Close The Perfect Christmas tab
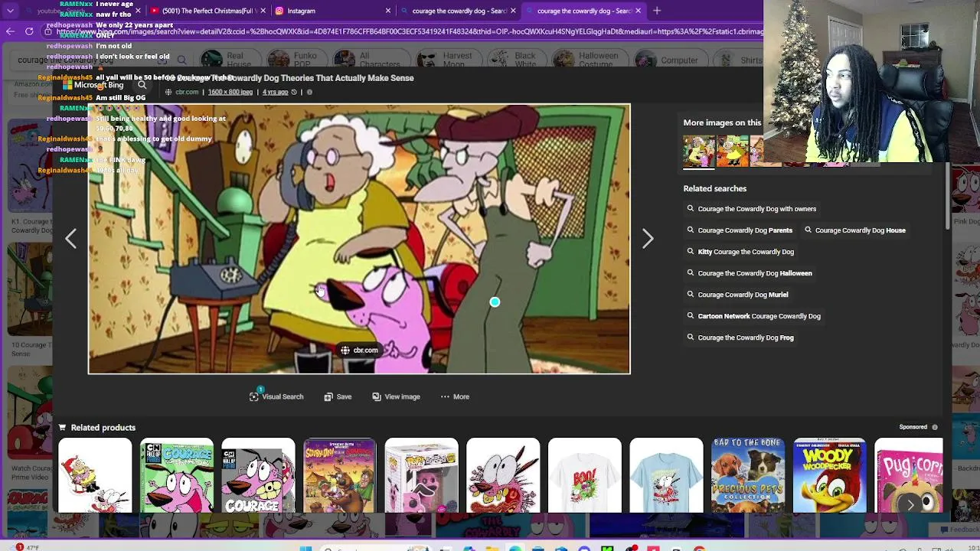980x551 pixels. point(263,11)
